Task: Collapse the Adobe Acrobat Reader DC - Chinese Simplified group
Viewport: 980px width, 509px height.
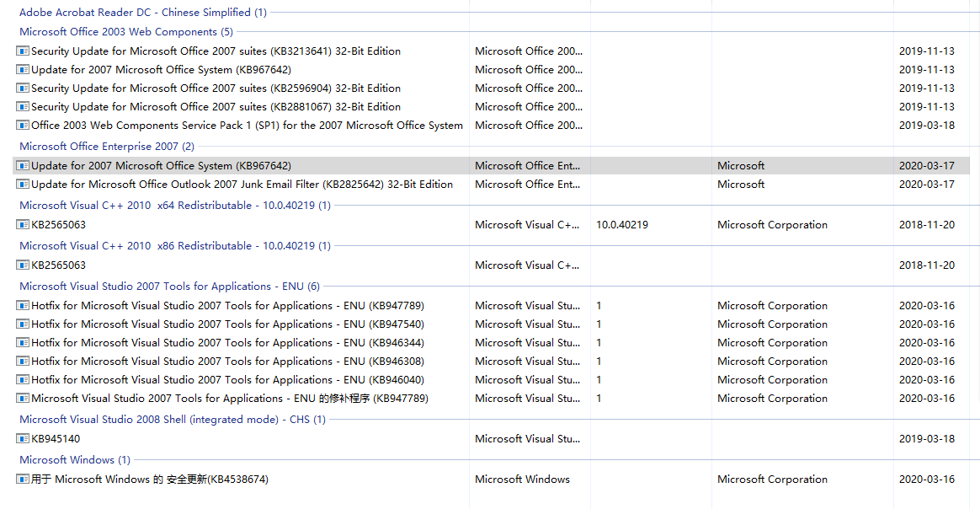Action: (143, 13)
